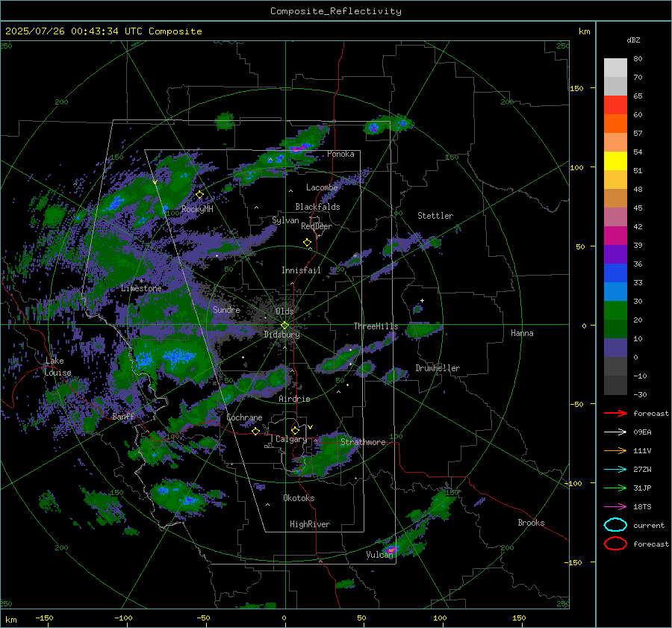Click the Calgary label
Viewport: 672px width, 628px height.
tap(291, 439)
